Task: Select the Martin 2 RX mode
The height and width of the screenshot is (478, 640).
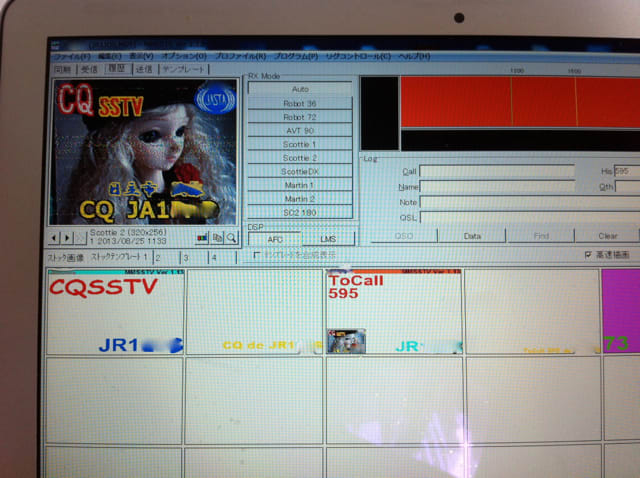Action: (300, 199)
